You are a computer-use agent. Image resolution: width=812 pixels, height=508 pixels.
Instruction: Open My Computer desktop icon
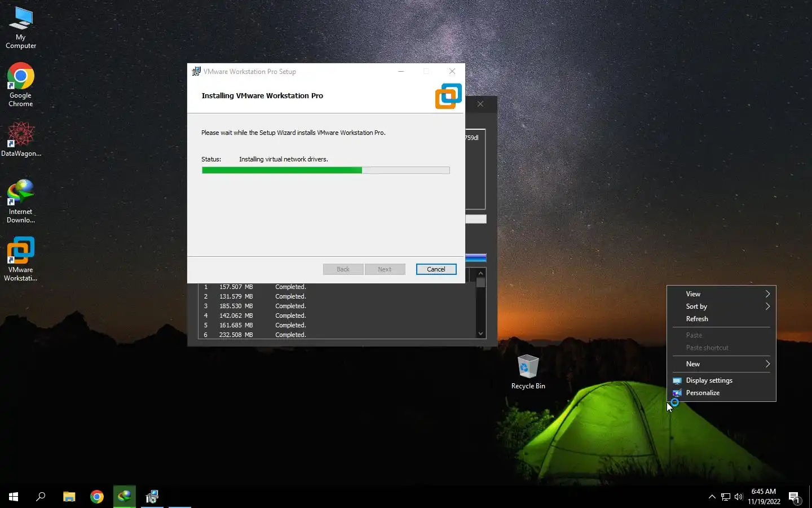[21, 28]
